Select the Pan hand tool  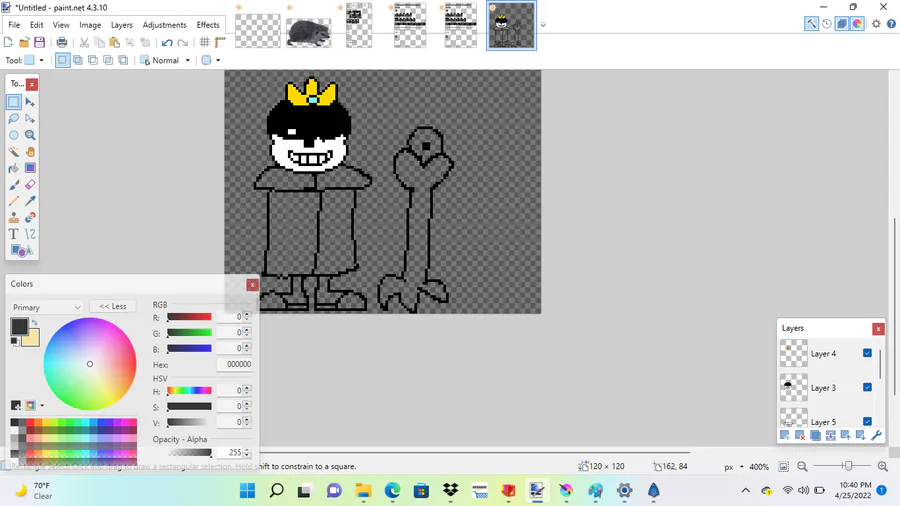tap(30, 151)
